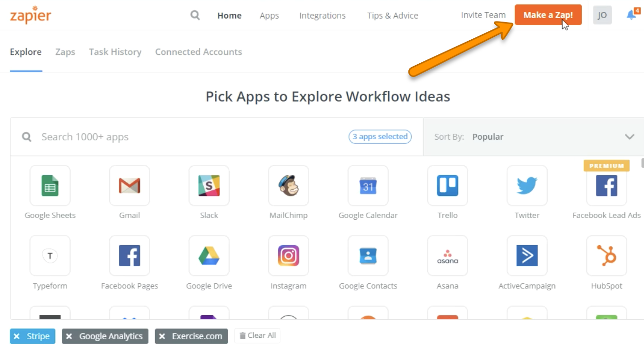Click the search magnifier in top navigation
644x353 pixels.
coord(195,15)
